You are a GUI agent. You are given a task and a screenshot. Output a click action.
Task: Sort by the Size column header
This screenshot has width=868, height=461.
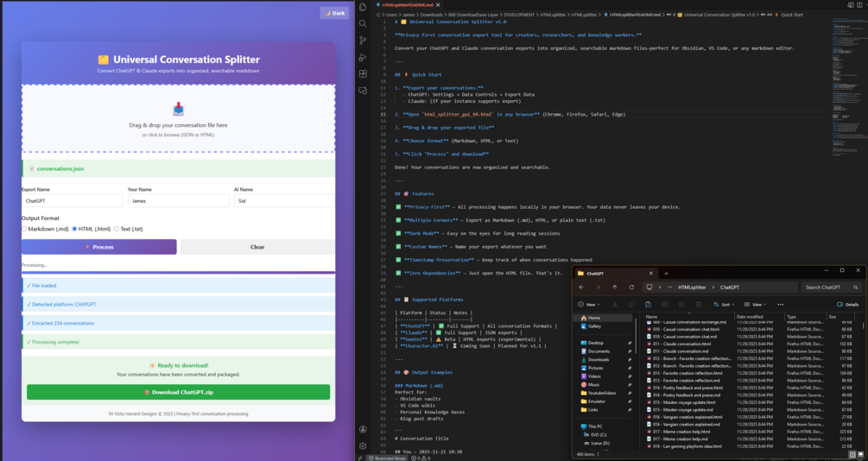pyautogui.click(x=839, y=317)
